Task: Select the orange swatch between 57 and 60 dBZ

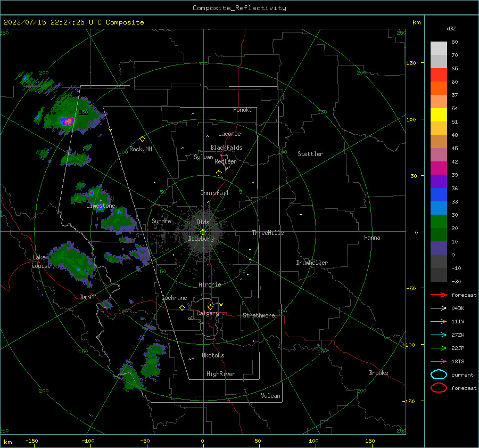Action: 439,88
